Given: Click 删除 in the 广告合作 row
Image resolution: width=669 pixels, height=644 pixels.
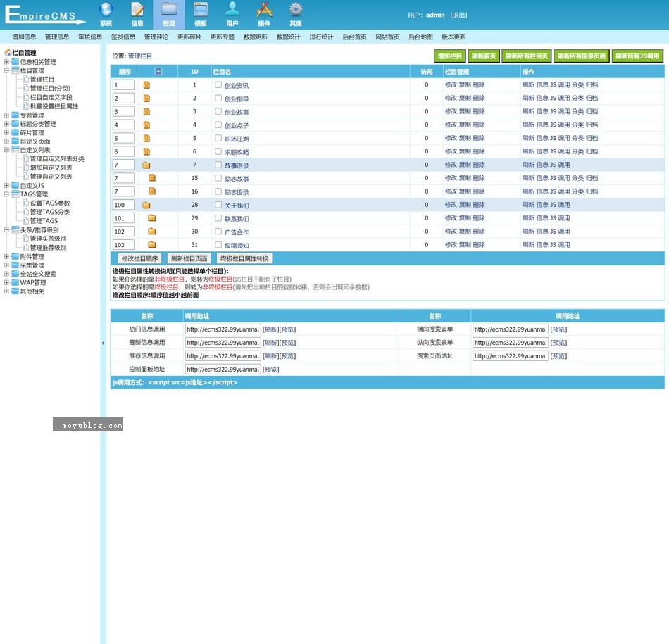Looking at the screenshot, I should (479, 231).
